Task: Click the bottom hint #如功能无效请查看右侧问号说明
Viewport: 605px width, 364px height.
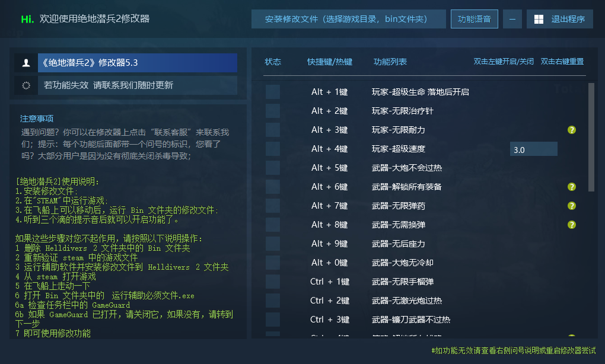Action: click(513, 350)
